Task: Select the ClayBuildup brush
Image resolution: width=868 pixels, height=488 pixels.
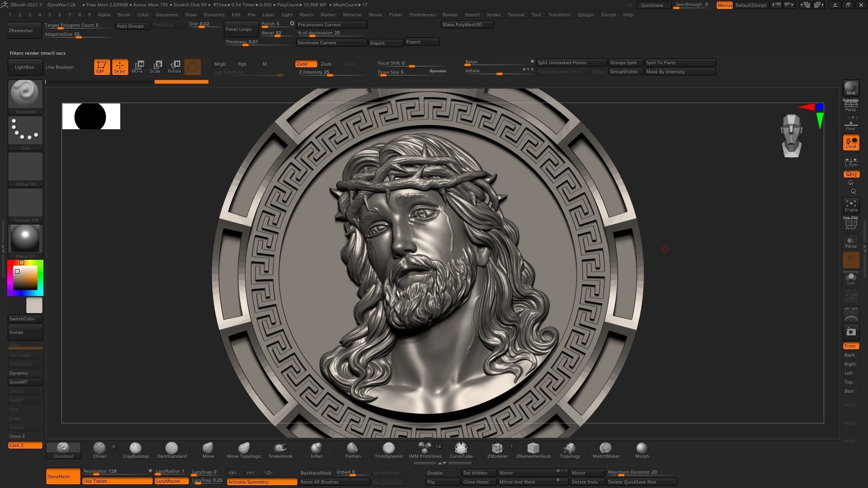Action: (x=136, y=450)
